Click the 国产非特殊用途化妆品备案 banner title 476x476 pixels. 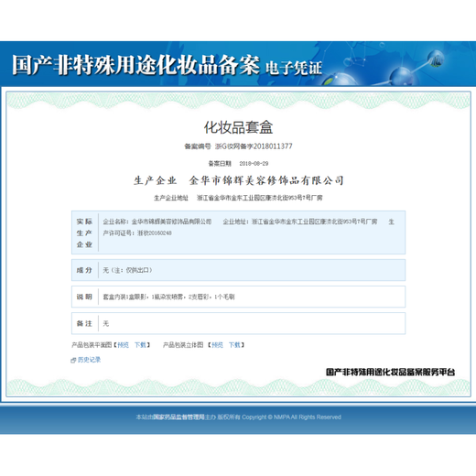135,65
